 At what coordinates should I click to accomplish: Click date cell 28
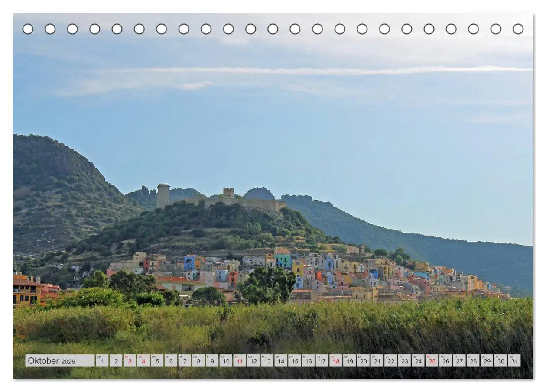click(x=473, y=361)
